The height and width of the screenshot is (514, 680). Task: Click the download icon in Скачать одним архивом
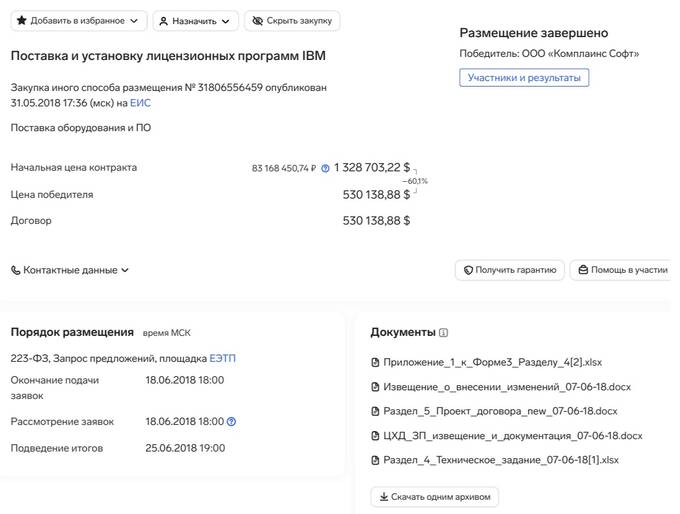384,497
